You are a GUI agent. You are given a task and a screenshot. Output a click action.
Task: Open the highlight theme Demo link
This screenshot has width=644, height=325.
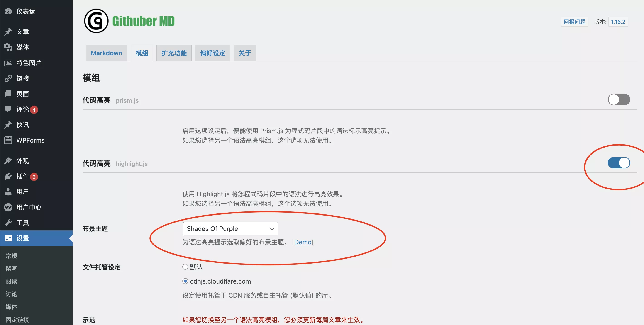(302, 242)
